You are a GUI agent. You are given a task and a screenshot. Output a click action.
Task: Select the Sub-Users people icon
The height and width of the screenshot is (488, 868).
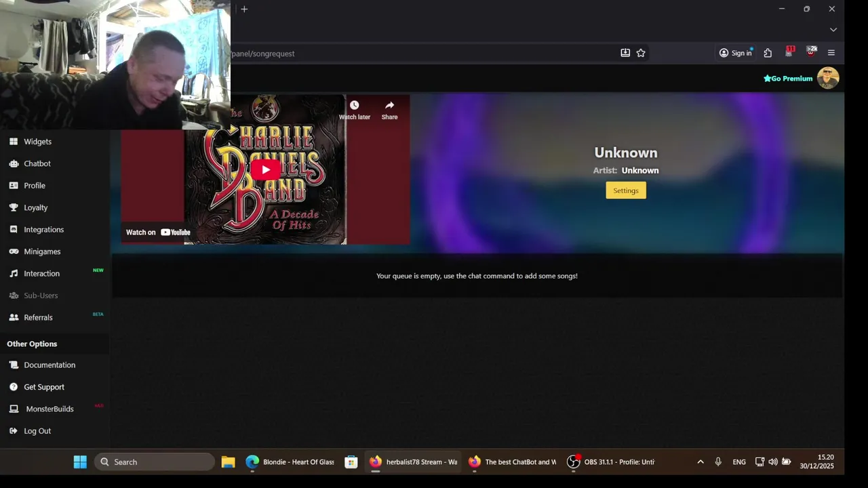tap(14, 296)
